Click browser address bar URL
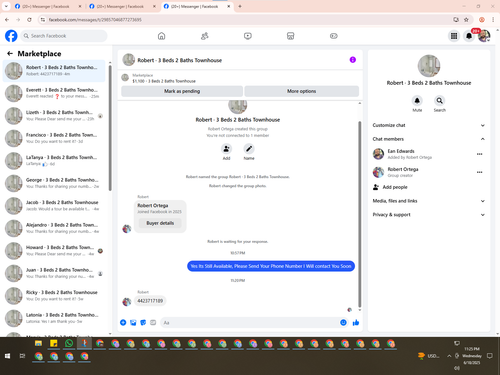The height and width of the screenshot is (375, 500). click(247, 20)
